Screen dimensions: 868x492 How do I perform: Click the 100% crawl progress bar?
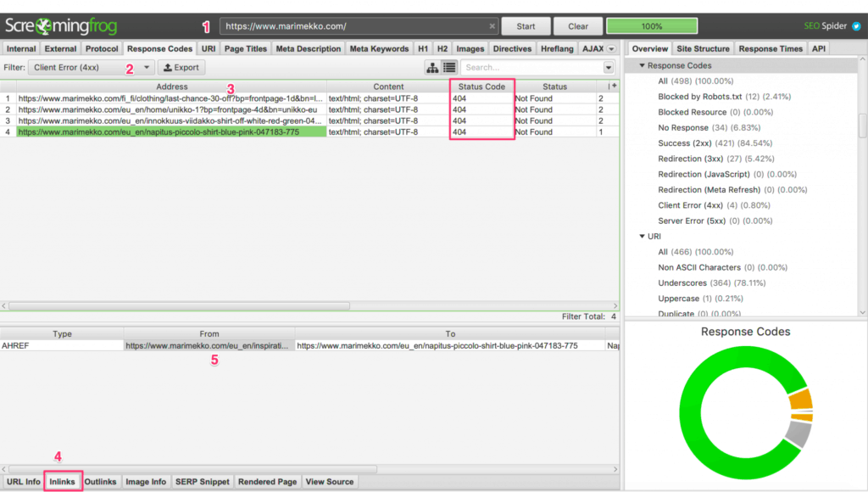point(652,26)
